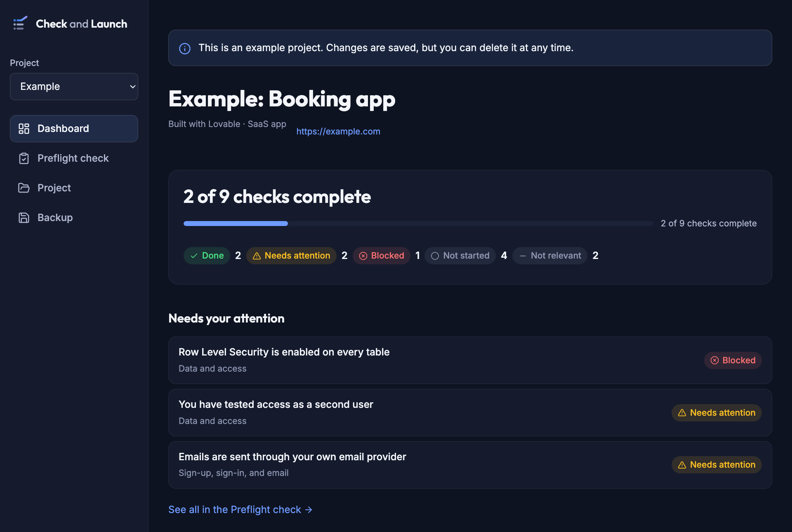This screenshot has height=532, width=792.
Task: Open Emails sent through own provider card
Action: click(x=470, y=465)
